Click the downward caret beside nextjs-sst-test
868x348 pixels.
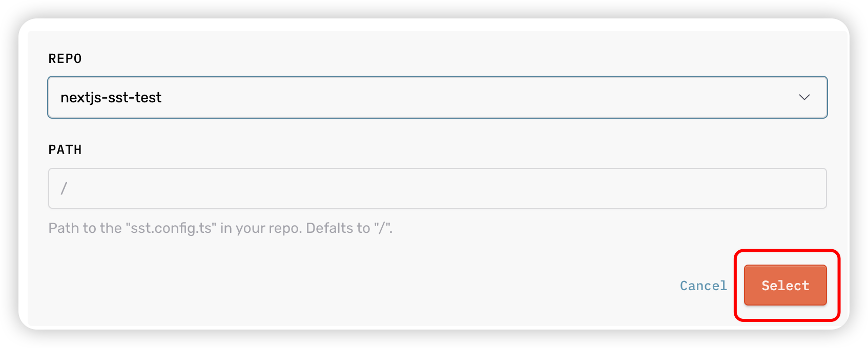click(x=804, y=97)
